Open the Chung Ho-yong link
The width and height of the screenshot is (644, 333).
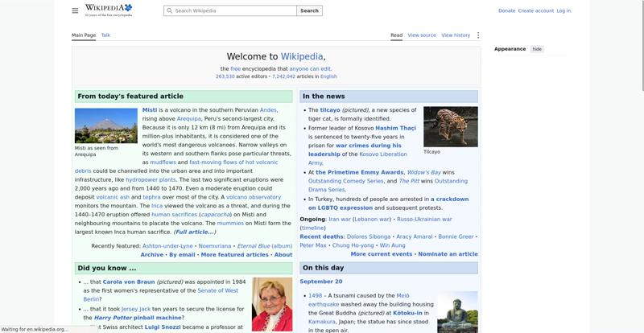pyautogui.click(x=353, y=245)
